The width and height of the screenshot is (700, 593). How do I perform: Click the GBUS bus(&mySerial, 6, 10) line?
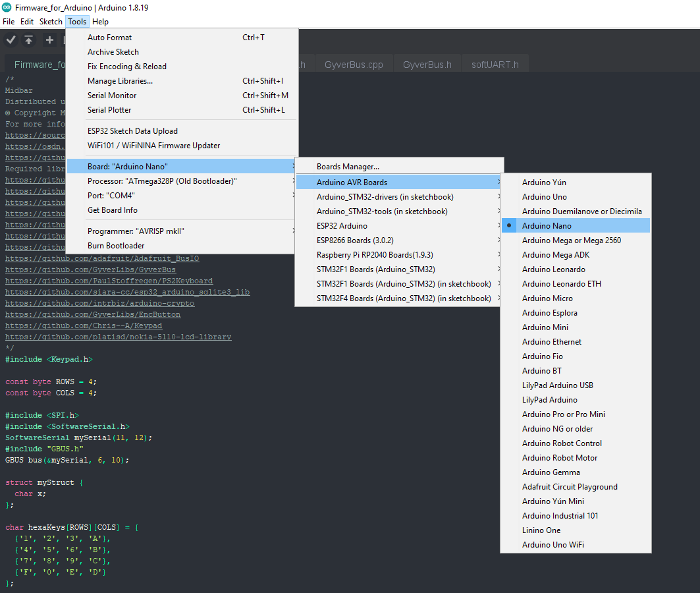click(x=67, y=460)
